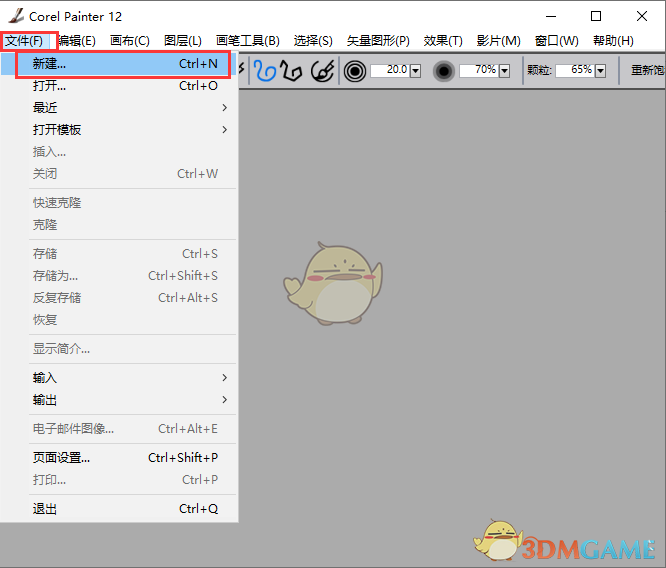Click the 存储为... menu entry
The height and width of the screenshot is (568, 666).
tap(119, 276)
